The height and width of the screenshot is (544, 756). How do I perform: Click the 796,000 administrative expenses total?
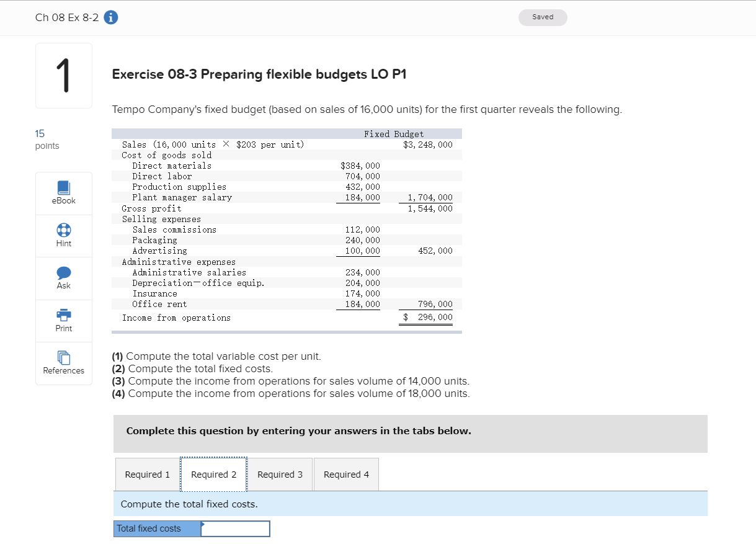point(435,304)
